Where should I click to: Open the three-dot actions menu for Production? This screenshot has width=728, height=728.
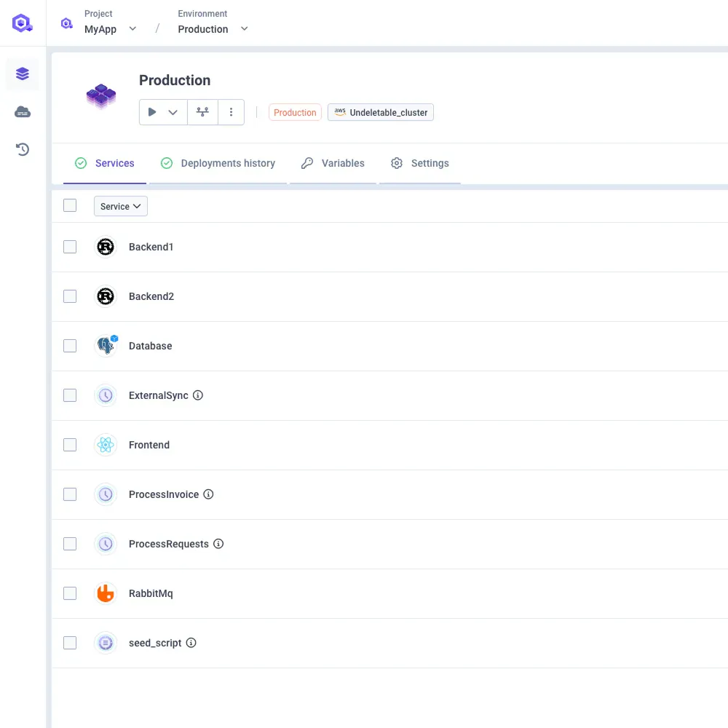click(231, 111)
